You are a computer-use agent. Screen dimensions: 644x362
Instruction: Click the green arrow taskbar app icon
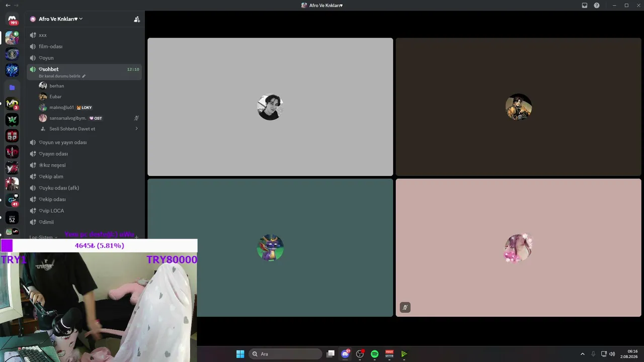(404, 354)
